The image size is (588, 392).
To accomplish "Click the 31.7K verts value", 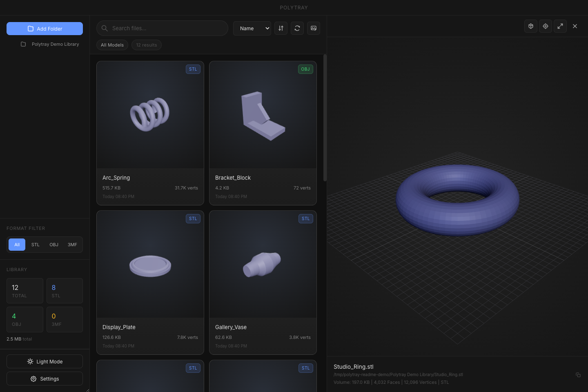I will point(186,188).
